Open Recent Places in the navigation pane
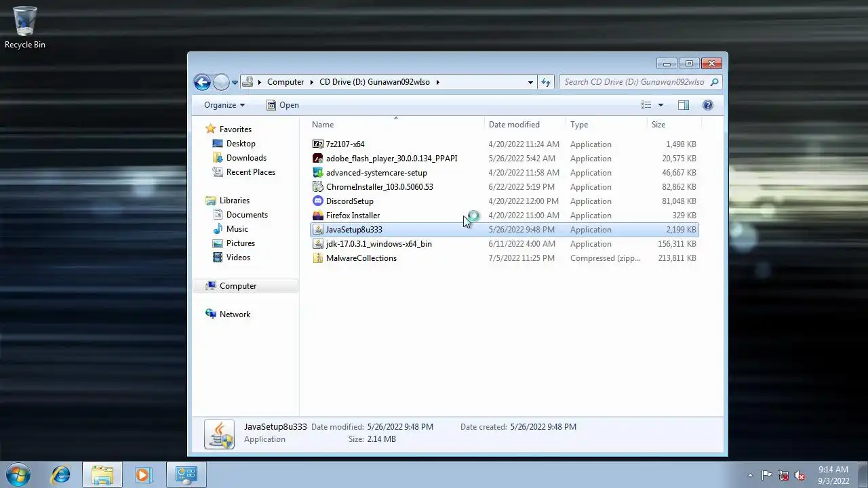The image size is (868, 488). point(250,172)
